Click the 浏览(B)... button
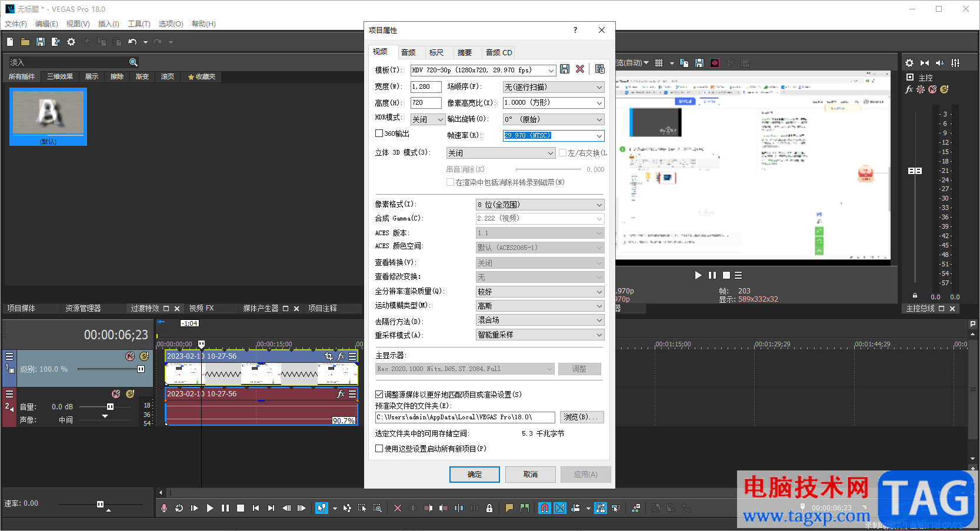Screen dimensions: 980x531 click(581, 417)
